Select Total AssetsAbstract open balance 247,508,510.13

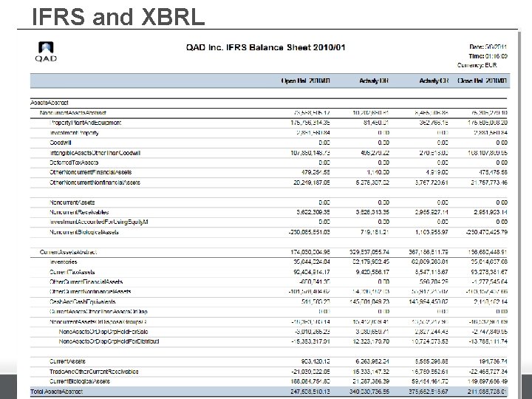click(x=310, y=392)
